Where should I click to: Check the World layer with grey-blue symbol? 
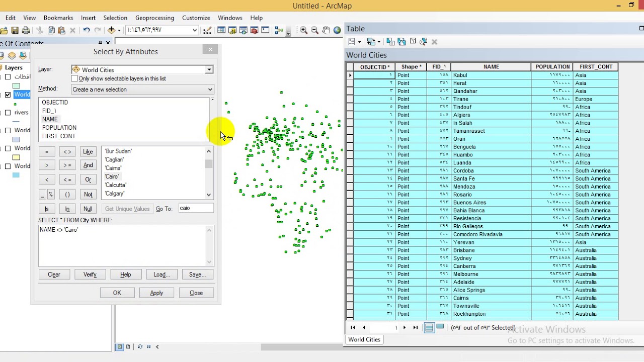tap(8, 131)
